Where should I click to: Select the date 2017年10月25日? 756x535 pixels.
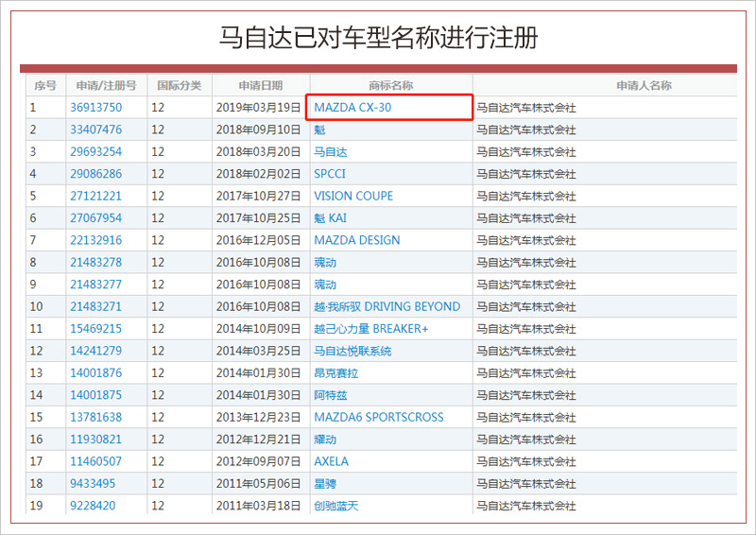click(258, 218)
